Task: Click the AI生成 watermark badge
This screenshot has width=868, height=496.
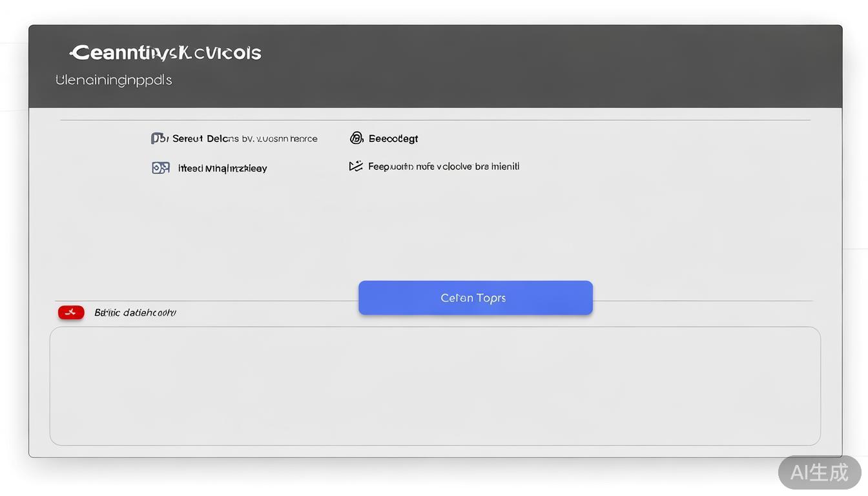Action: tap(819, 472)
